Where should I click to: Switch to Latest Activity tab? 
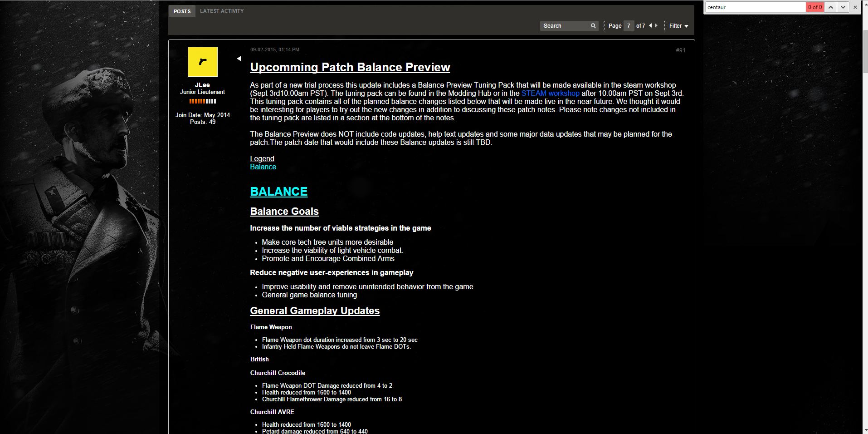(x=222, y=11)
